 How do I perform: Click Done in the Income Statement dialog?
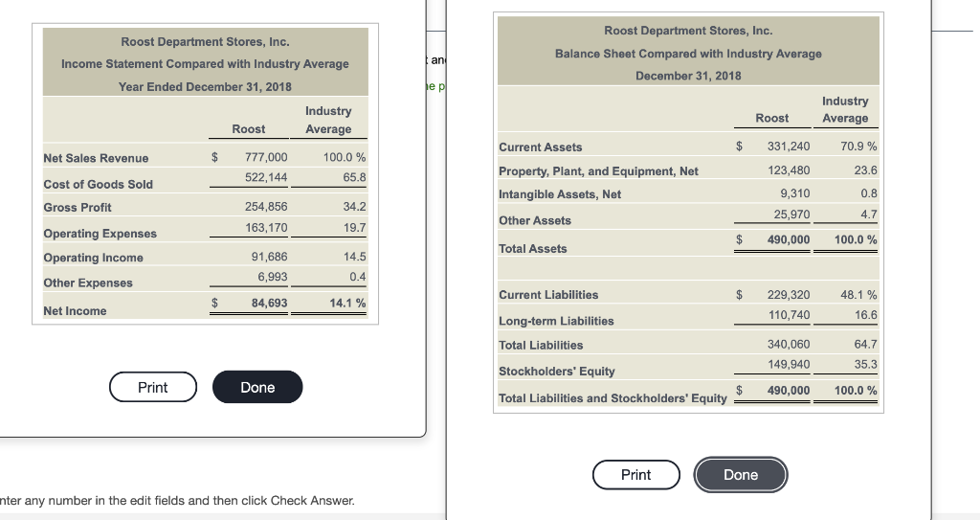click(x=257, y=387)
